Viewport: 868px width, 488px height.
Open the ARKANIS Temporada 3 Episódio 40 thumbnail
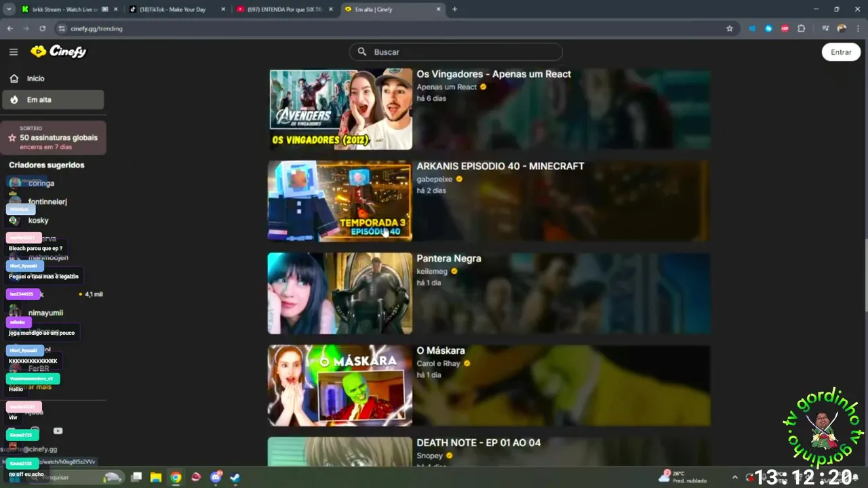click(340, 201)
